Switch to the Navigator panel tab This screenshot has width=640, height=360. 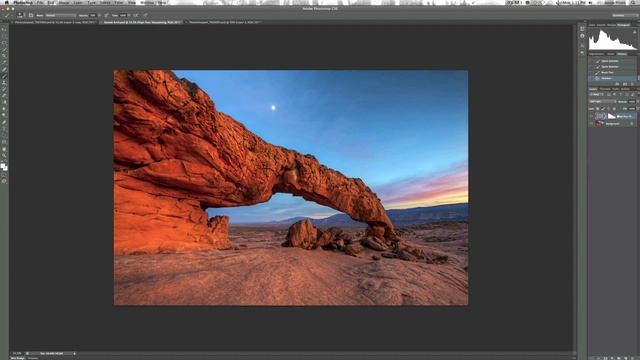tap(611, 25)
